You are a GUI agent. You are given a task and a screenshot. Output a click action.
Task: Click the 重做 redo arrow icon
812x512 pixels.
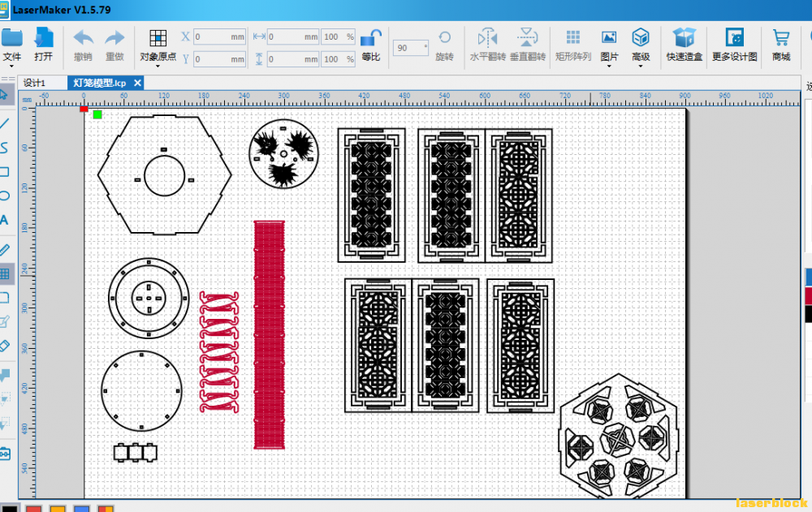coord(114,38)
